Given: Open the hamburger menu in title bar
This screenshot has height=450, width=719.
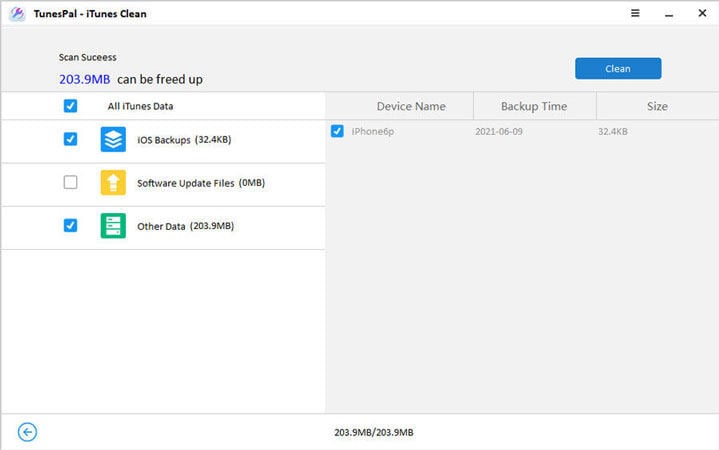Looking at the screenshot, I should [x=635, y=14].
